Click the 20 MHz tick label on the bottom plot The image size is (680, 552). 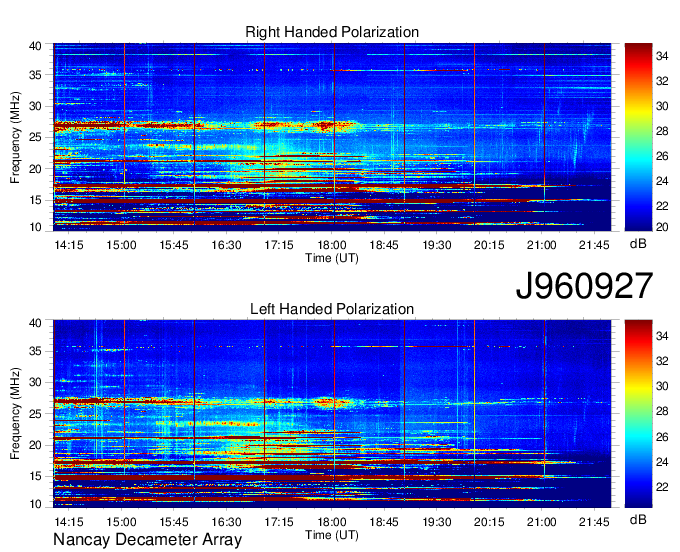[x=35, y=445]
